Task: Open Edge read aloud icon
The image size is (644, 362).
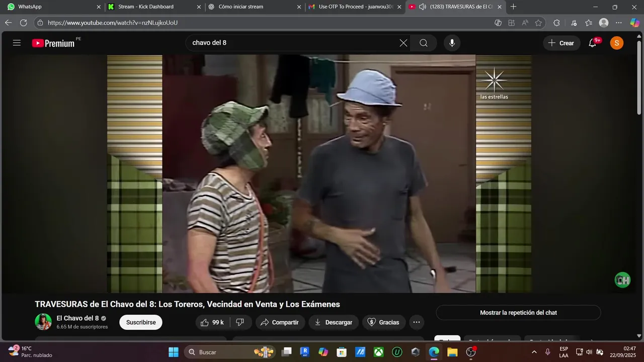Action: point(525,23)
